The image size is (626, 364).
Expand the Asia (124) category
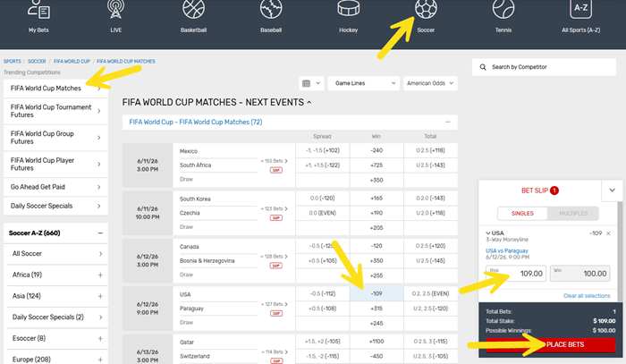click(x=100, y=296)
